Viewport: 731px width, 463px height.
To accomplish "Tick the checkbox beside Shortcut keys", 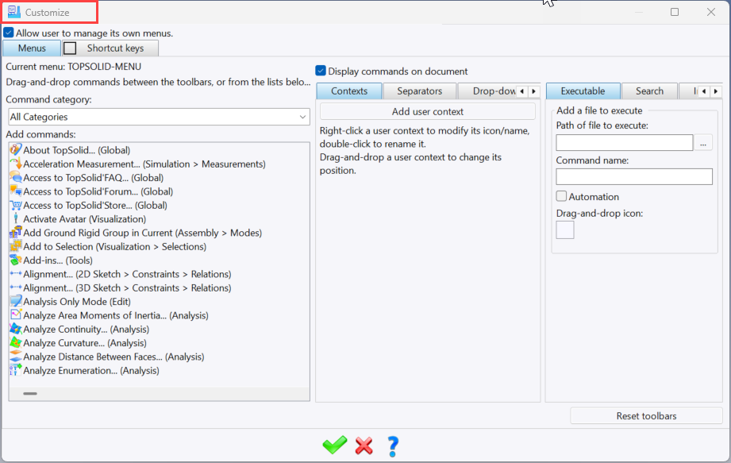I will [x=70, y=48].
